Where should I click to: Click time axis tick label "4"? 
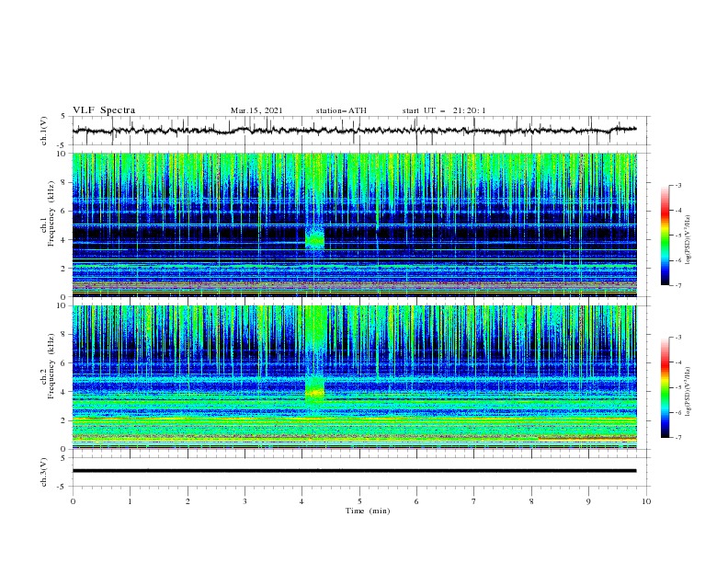tap(302, 501)
